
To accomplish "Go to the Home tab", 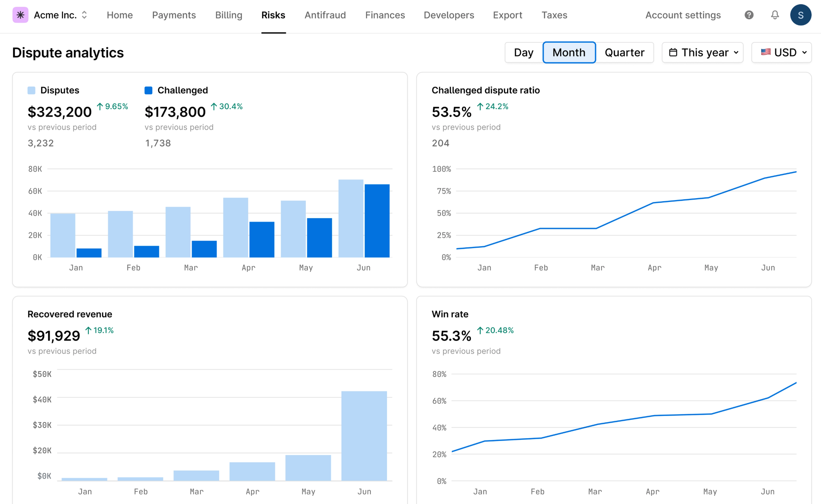I will [x=120, y=15].
